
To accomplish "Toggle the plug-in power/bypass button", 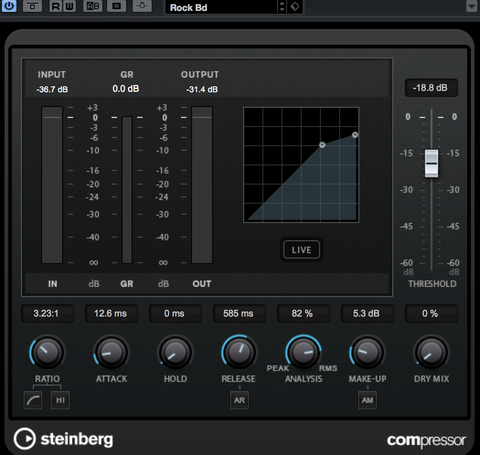I will coord(9,6).
